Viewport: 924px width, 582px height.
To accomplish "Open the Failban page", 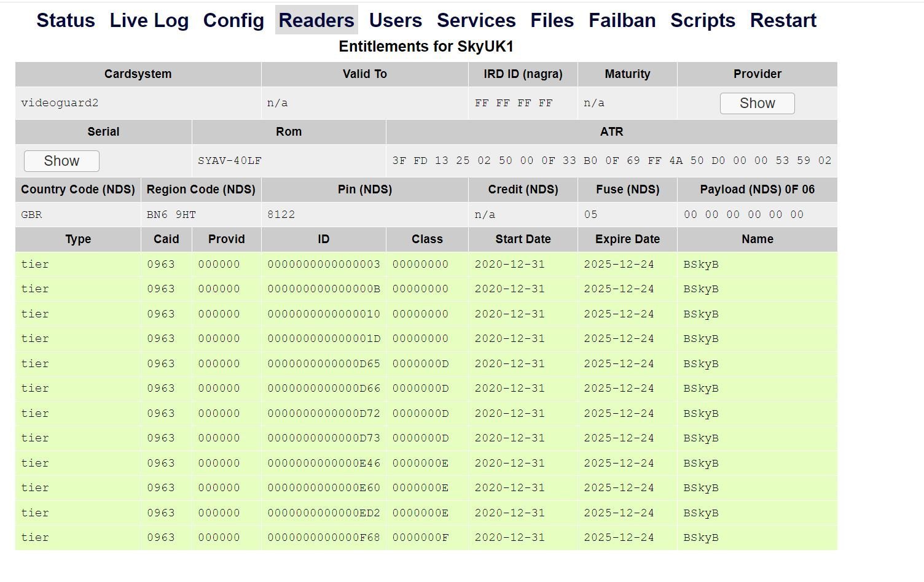I will (x=622, y=20).
